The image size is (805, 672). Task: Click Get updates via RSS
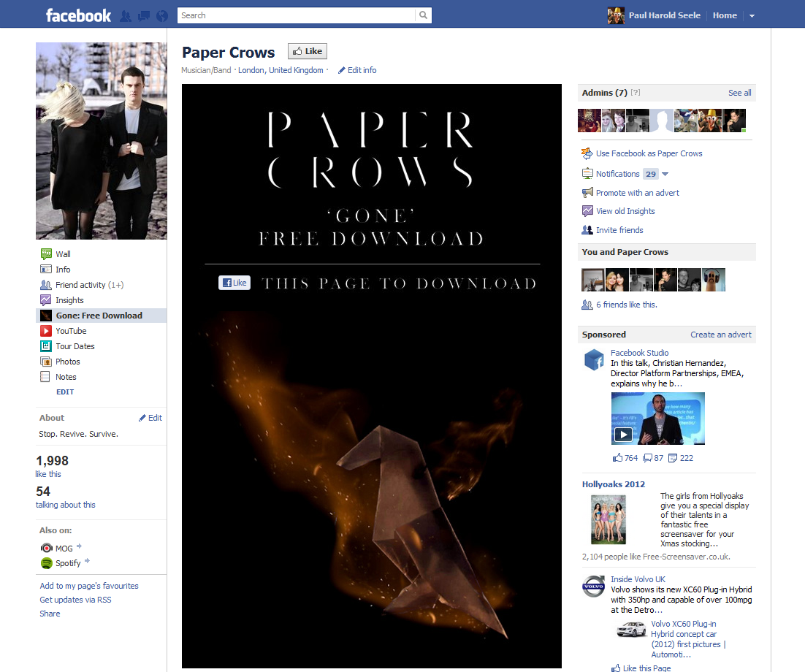[75, 600]
